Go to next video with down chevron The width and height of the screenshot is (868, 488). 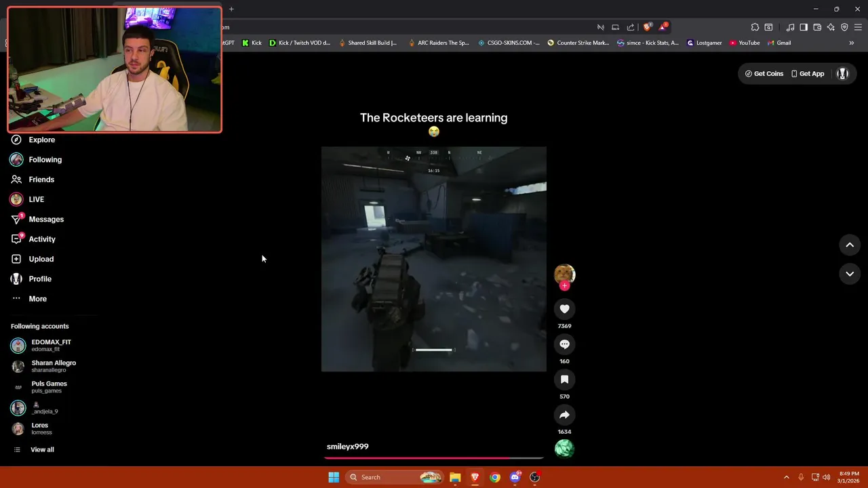click(x=850, y=274)
